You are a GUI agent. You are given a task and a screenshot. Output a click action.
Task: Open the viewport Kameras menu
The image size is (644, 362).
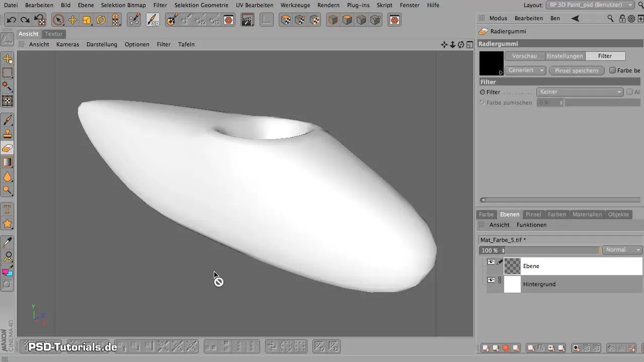(68, 44)
